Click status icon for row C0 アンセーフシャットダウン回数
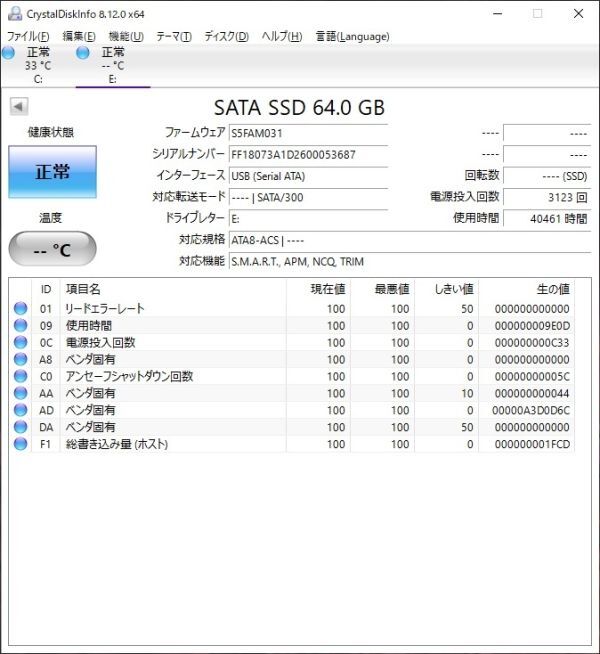600x654 pixels. pos(20,376)
